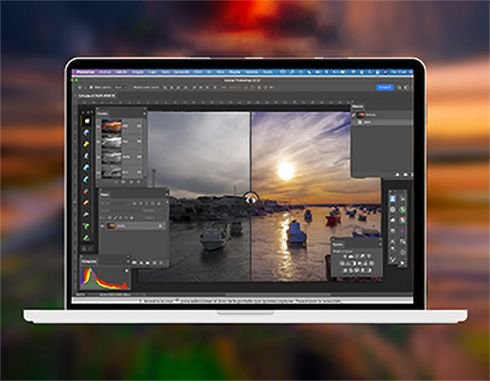Select the white topmost tool in left toolbar

[87, 121]
